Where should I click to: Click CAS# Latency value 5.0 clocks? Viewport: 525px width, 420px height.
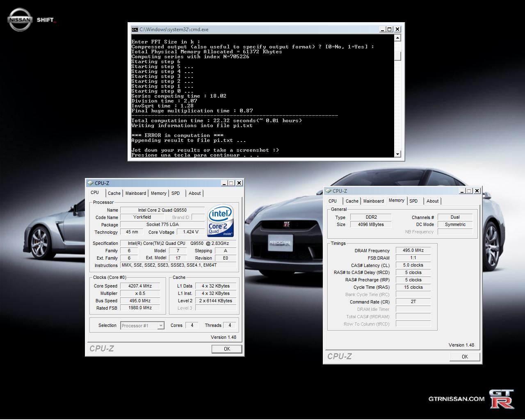413,265
